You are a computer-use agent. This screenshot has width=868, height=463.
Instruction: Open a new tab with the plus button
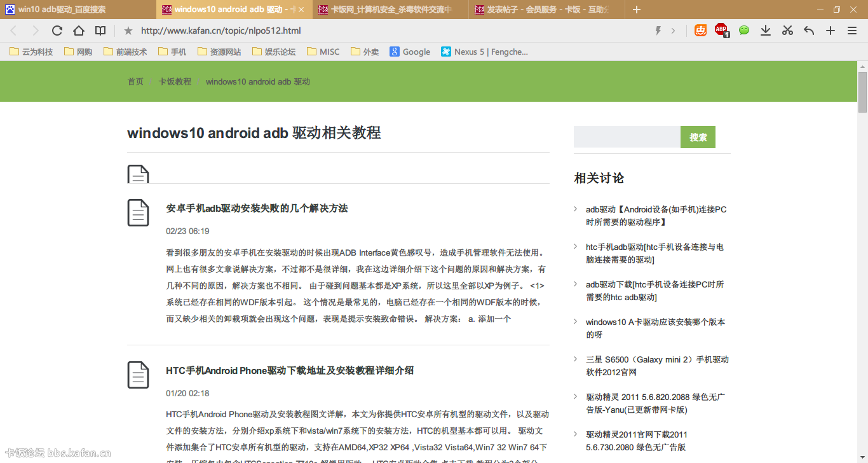(x=637, y=10)
